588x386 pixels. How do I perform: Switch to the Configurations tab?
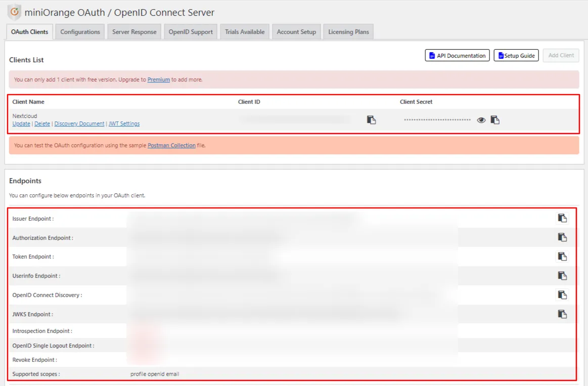pos(80,32)
